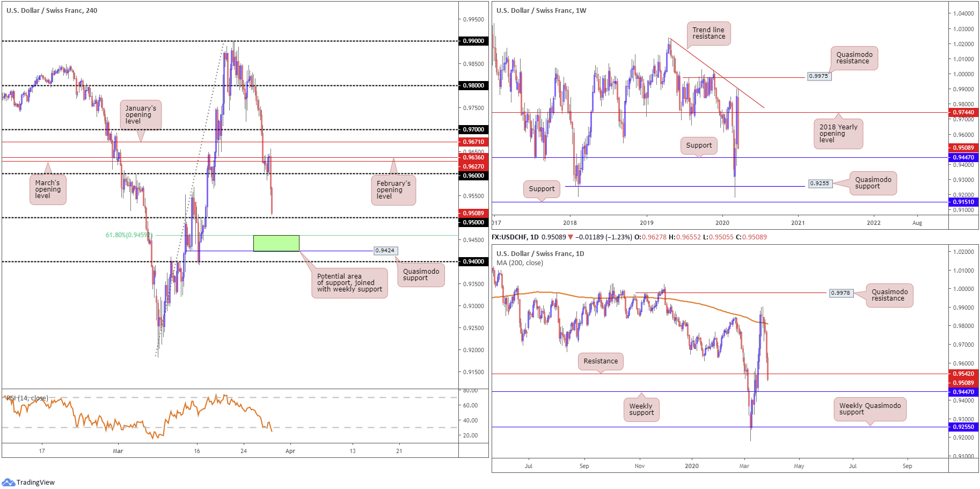Click the 0.97000 price level label on 4H chart
Image resolution: width=980 pixels, height=489 pixels.
pos(473,129)
